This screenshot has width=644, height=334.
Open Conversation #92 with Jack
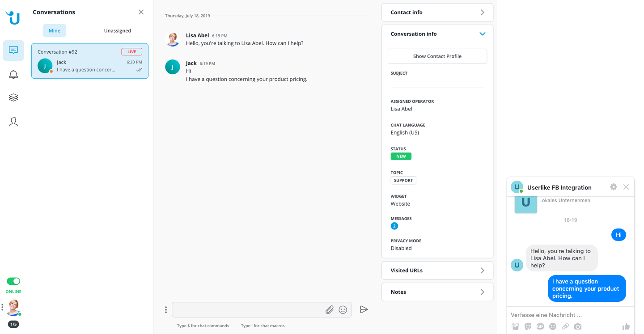89,61
